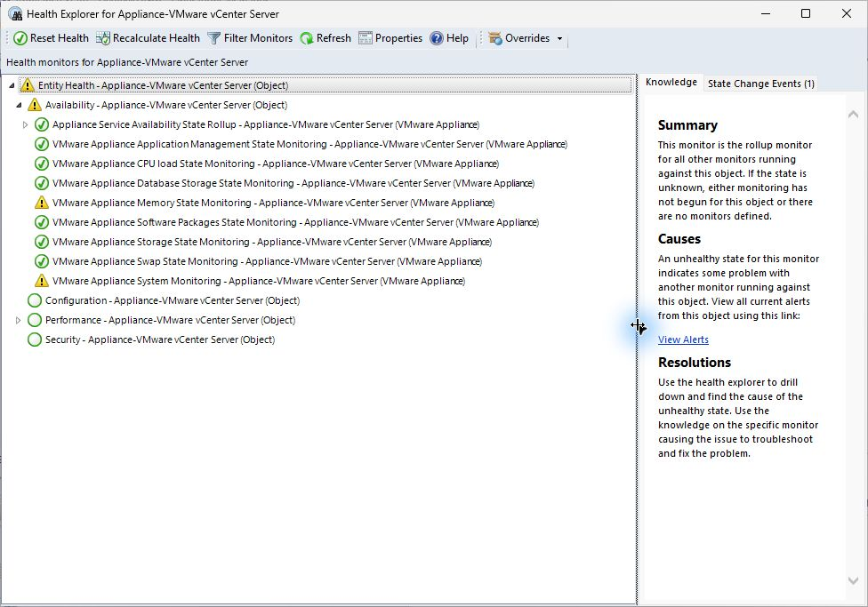Click warning icon for Memory State Monitoring
Screen dimensions: 868x607
(42, 203)
